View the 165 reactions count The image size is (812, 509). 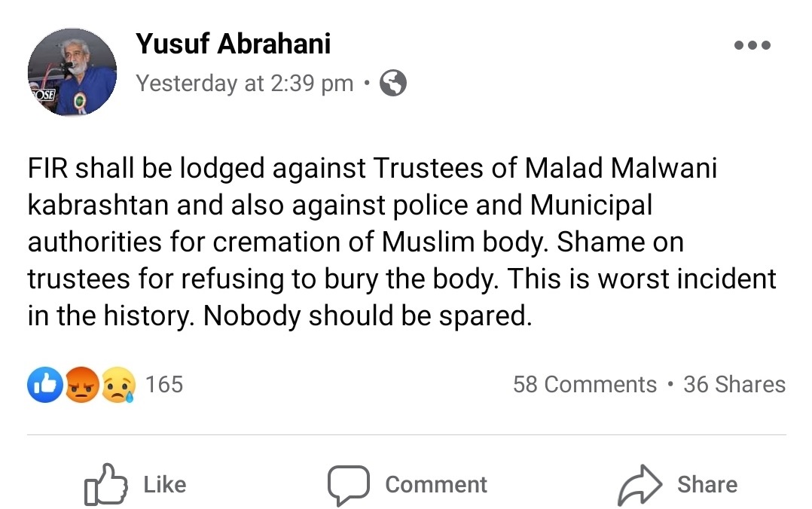click(x=164, y=385)
